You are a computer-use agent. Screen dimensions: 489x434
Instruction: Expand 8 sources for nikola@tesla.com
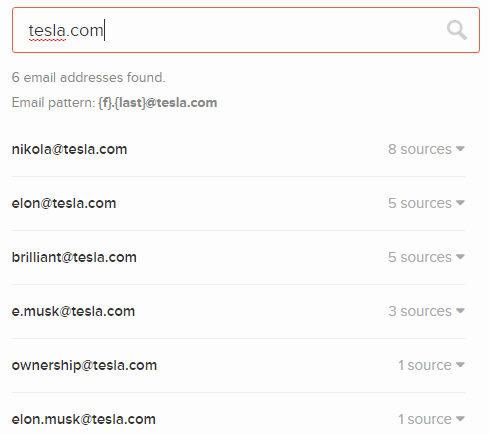coord(426,149)
